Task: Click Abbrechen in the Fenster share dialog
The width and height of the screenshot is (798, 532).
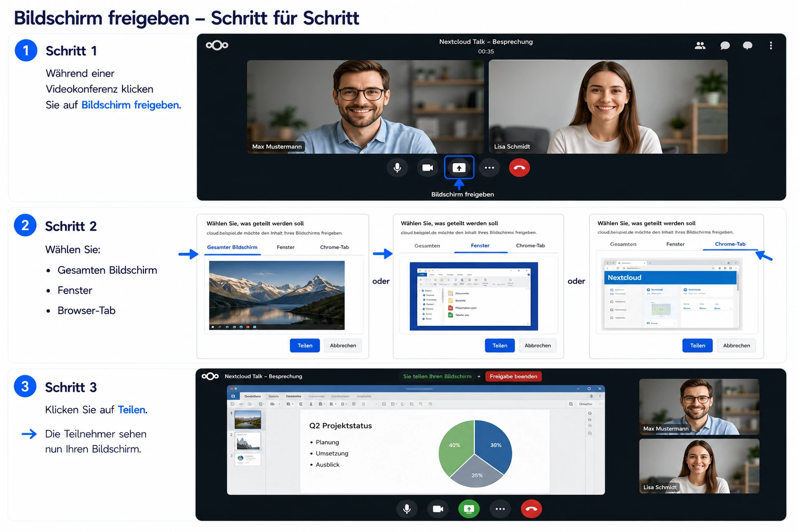Action: (538, 345)
